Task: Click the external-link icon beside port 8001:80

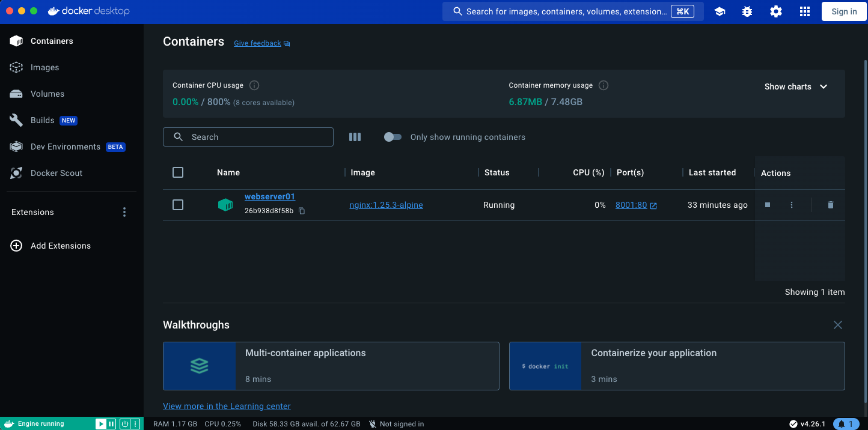Action: click(x=653, y=205)
